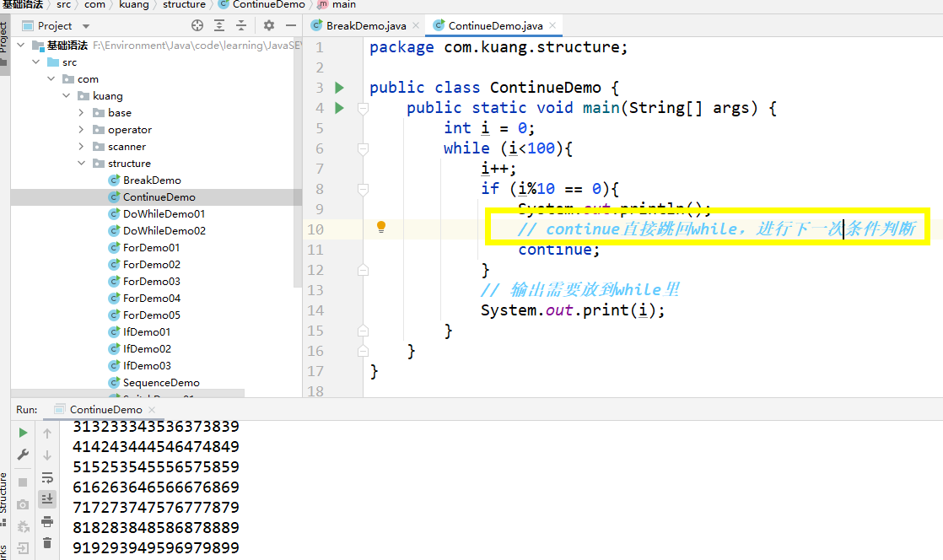Click the locate/select opened file target icon
This screenshot has width=943, height=560.
pyautogui.click(x=197, y=25)
